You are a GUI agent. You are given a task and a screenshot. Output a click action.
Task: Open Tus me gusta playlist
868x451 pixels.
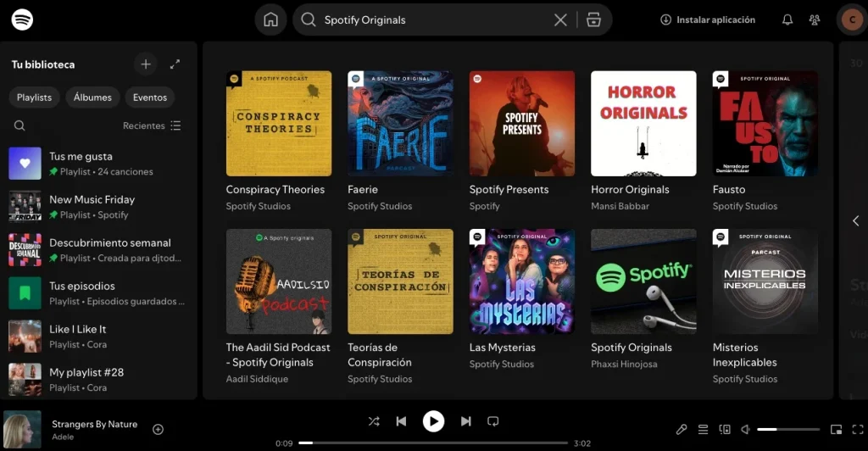[98, 164]
